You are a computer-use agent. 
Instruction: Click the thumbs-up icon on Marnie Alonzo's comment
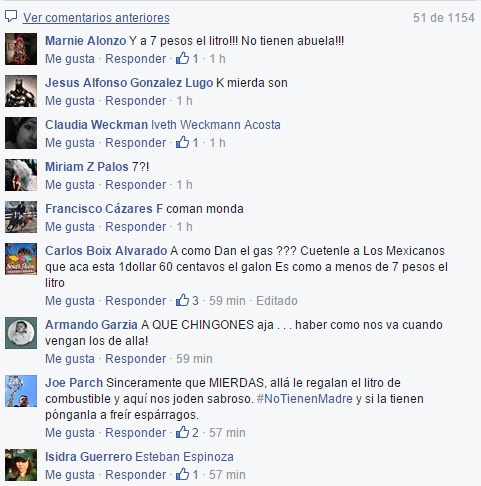(182, 58)
